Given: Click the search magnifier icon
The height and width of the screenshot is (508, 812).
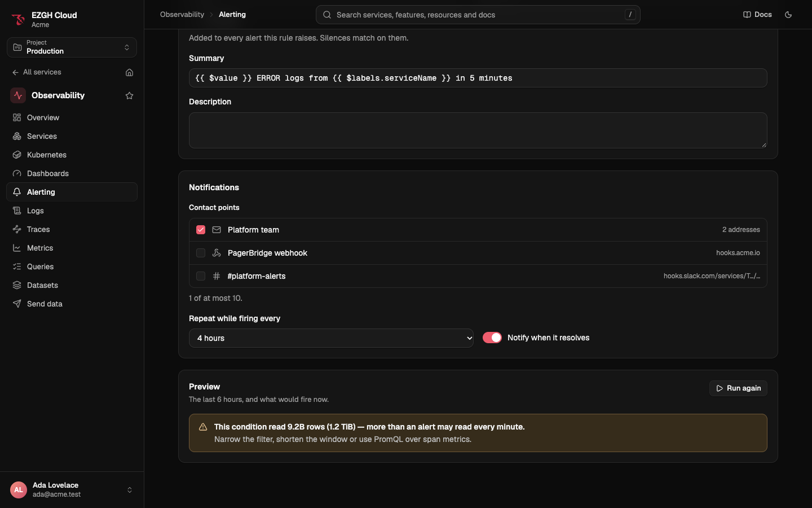Looking at the screenshot, I should (327, 15).
